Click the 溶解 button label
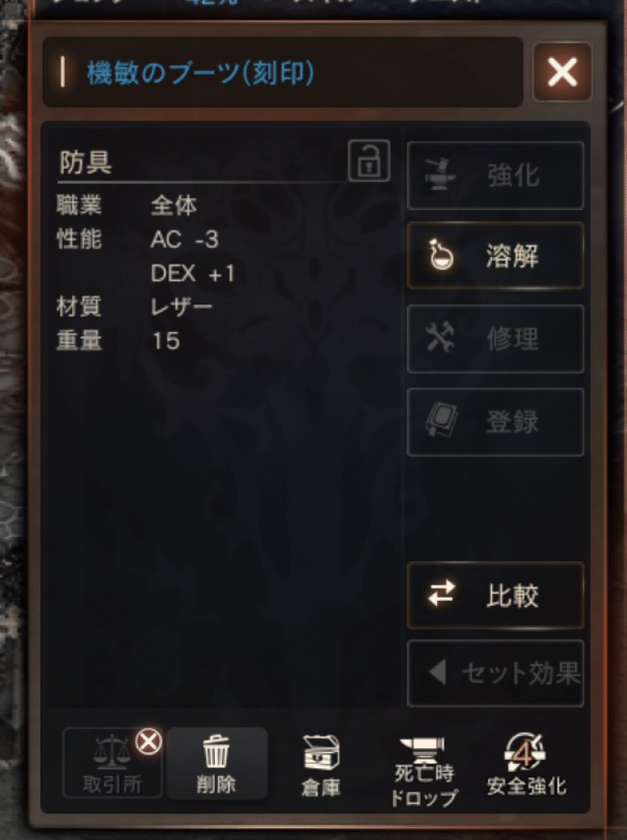 (x=512, y=255)
